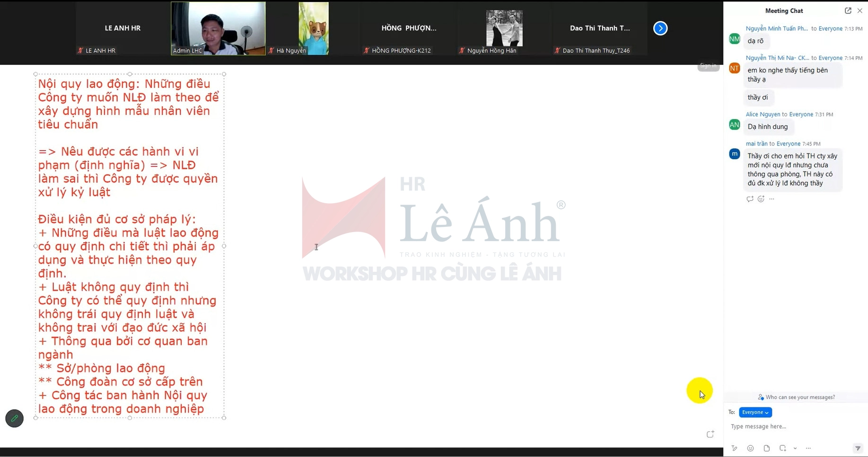Send the chat message with arrow icon
This screenshot has height=457, width=868.
coord(858,448)
